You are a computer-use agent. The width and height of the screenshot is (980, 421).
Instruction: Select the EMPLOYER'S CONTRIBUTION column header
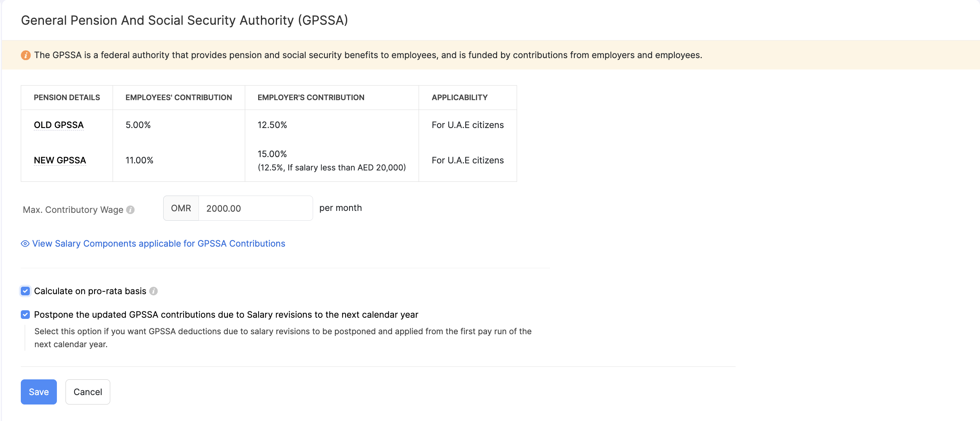click(x=311, y=97)
